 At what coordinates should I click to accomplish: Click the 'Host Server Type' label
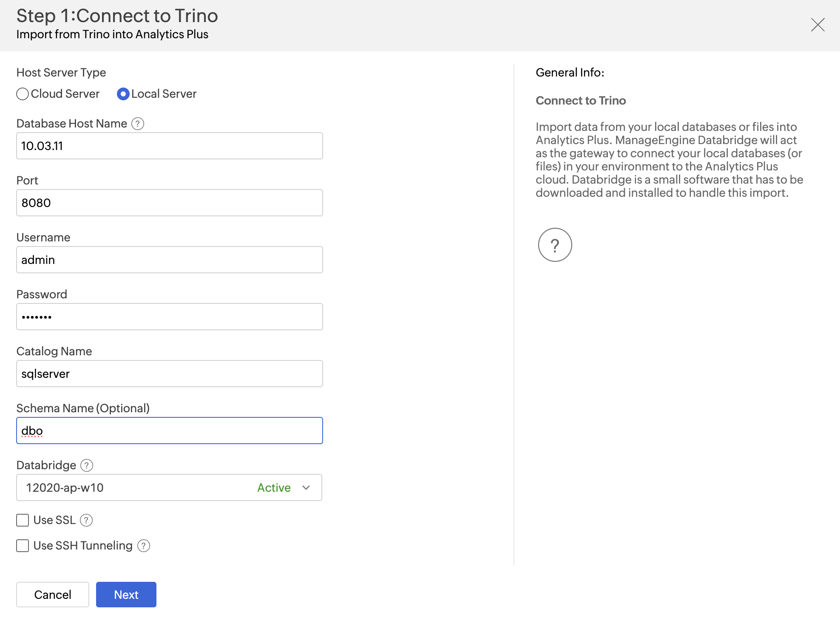(61, 73)
